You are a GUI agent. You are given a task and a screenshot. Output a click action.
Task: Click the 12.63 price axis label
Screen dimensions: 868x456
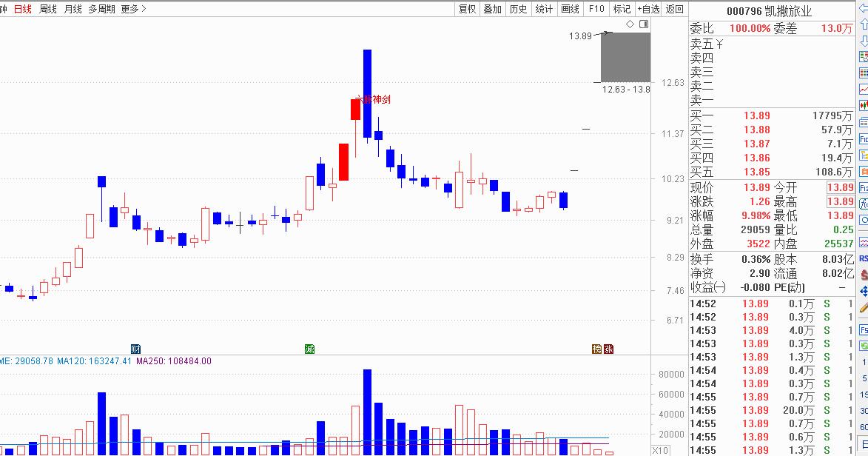673,83
